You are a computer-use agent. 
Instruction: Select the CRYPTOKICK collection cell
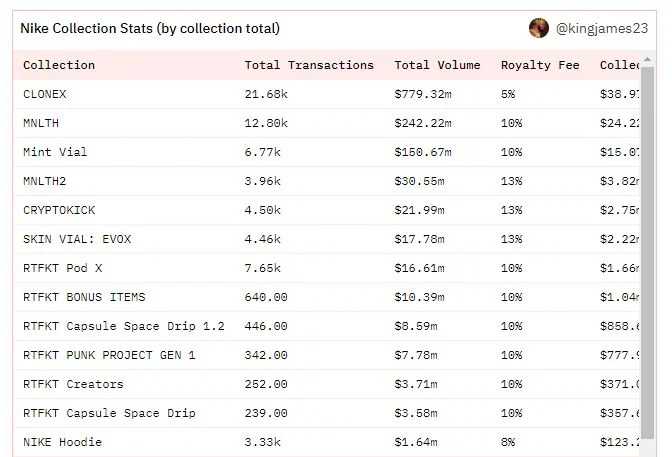click(59, 210)
